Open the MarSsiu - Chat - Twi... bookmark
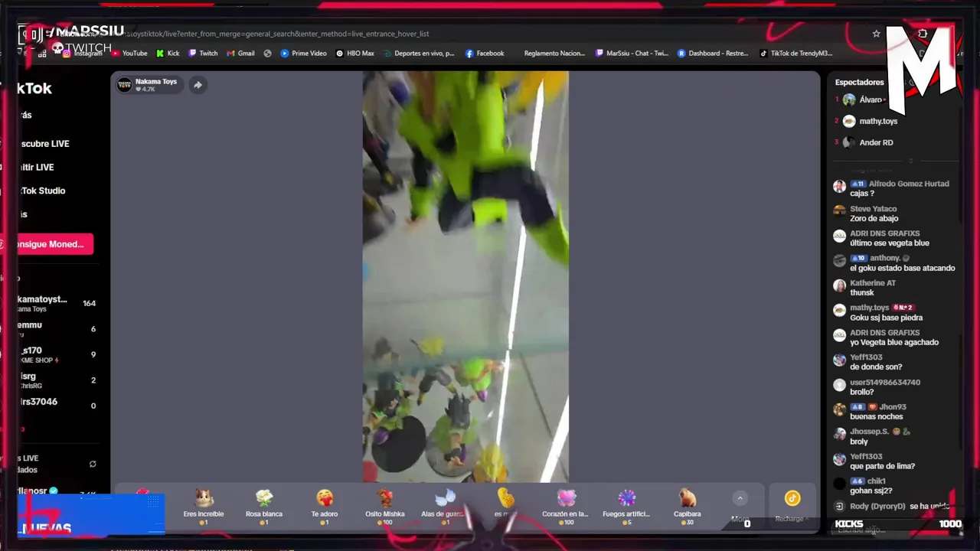 pyautogui.click(x=632, y=54)
